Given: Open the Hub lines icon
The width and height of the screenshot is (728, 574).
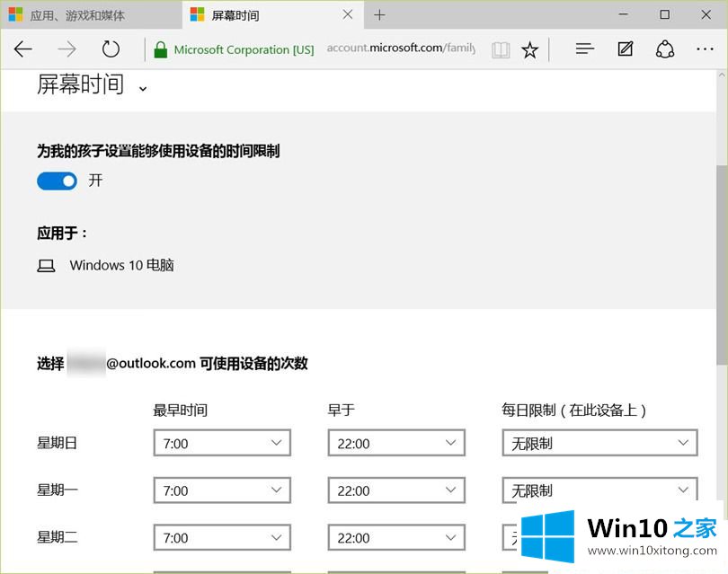Looking at the screenshot, I should coord(584,49).
